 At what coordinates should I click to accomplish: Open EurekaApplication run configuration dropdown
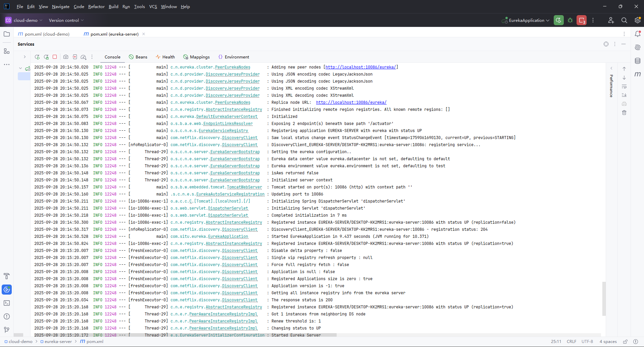[x=526, y=20]
